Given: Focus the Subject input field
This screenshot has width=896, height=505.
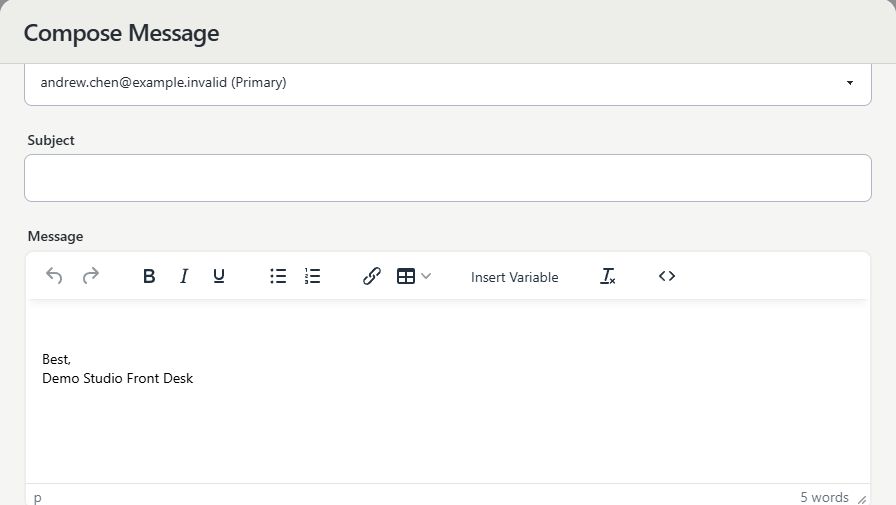Looking at the screenshot, I should pyautogui.click(x=448, y=178).
